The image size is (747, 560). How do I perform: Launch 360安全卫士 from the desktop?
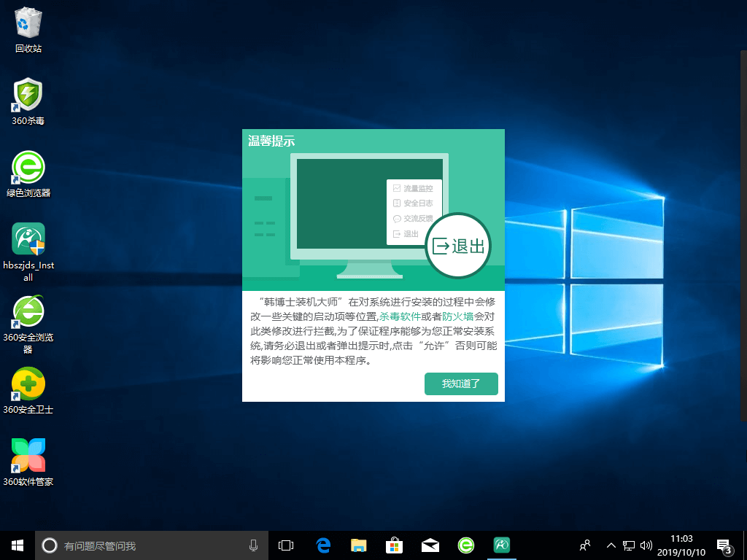[27, 383]
